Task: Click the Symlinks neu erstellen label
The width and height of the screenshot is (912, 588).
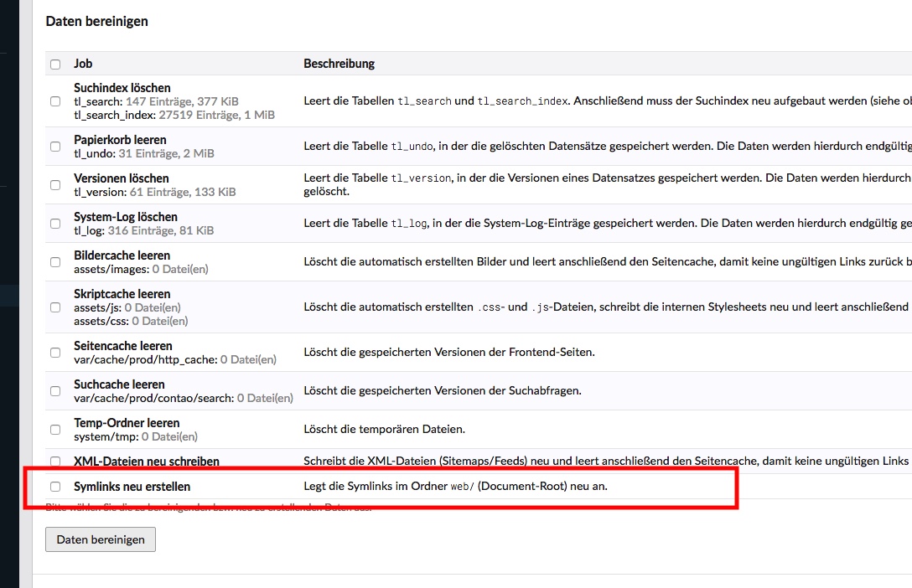Action: (x=132, y=487)
